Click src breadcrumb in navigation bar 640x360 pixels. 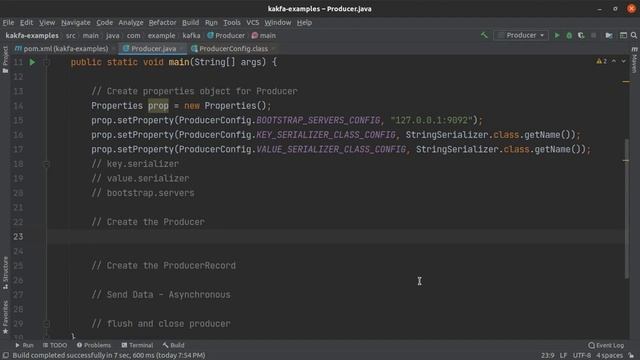point(71,36)
